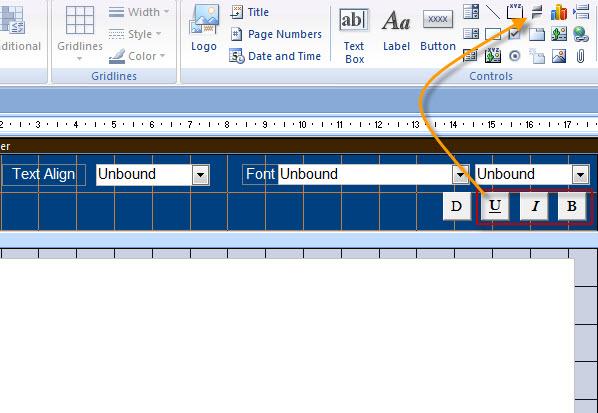Click the B bold button
The width and height of the screenshot is (598, 413).
(x=572, y=206)
